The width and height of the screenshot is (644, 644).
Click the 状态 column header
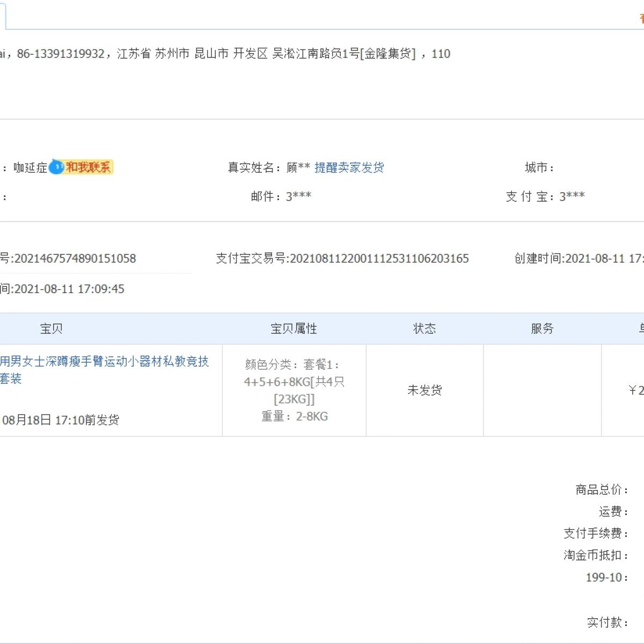(424, 328)
